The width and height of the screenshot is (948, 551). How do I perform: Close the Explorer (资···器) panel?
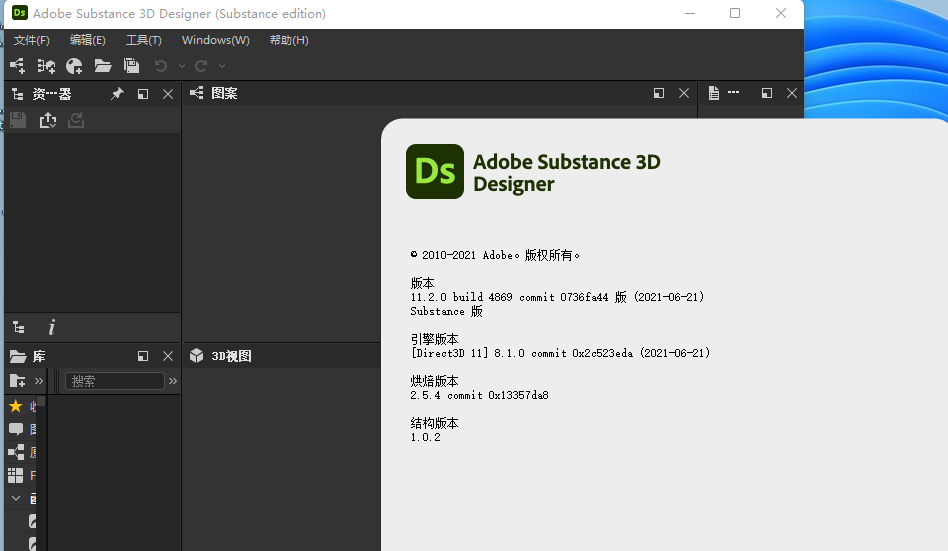point(168,94)
